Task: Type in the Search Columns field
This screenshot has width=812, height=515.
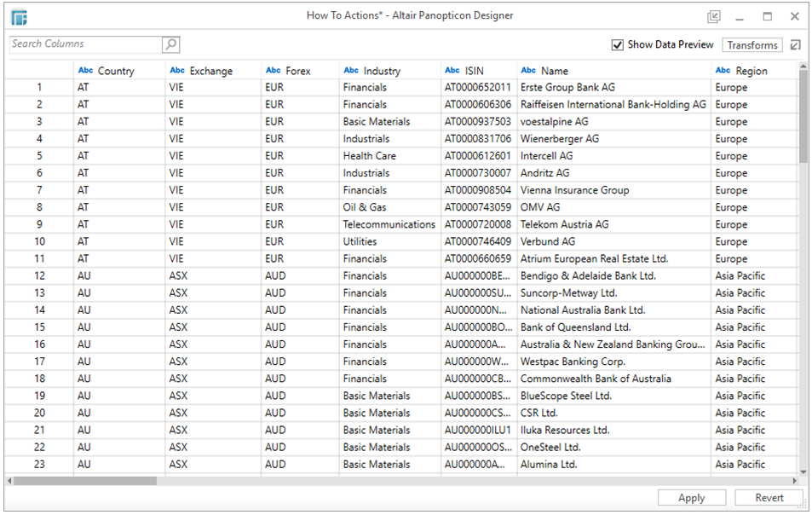Action: pos(85,44)
